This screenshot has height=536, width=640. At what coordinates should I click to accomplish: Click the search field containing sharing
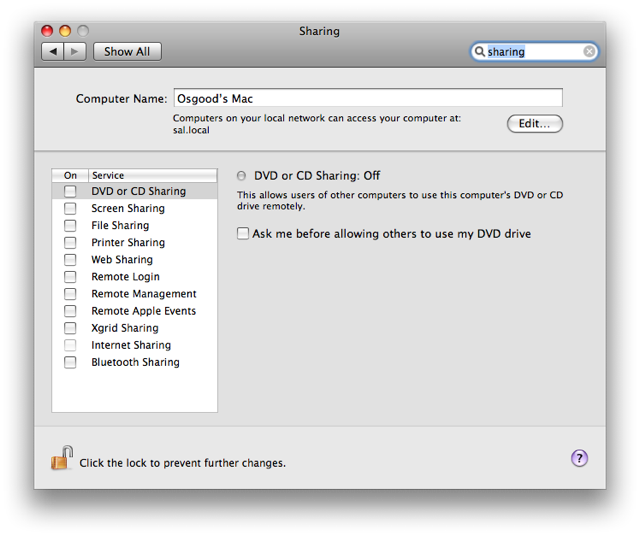534,51
